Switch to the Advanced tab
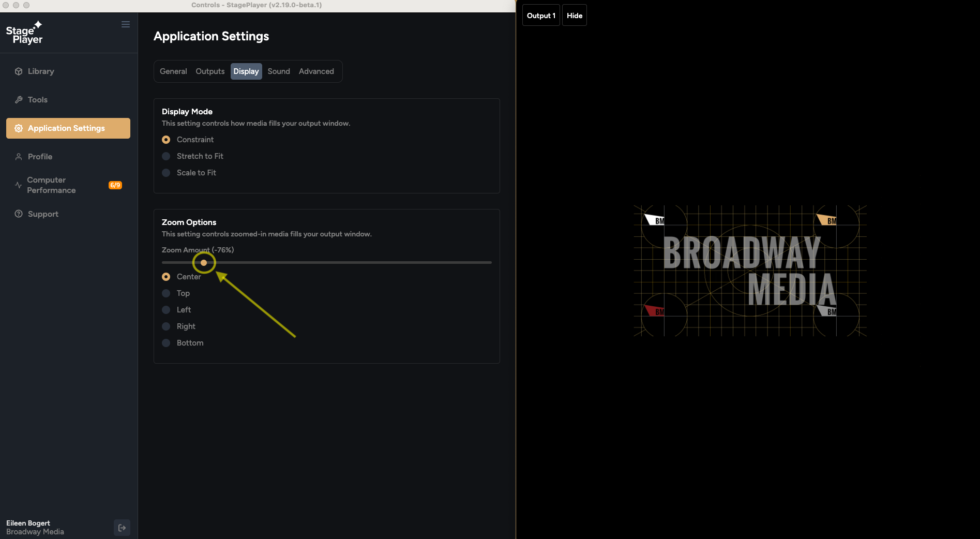This screenshot has height=539, width=980. pyautogui.click(x=316, y=71)
